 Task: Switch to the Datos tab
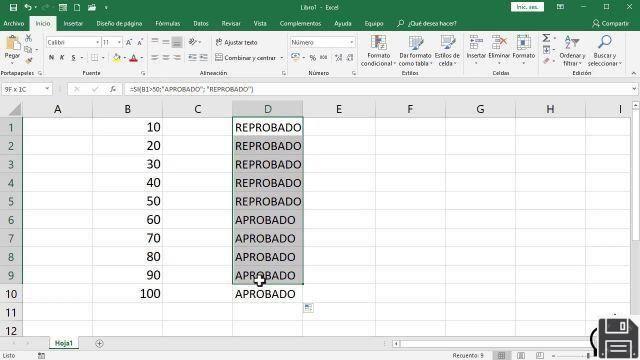tap(201, 24)
